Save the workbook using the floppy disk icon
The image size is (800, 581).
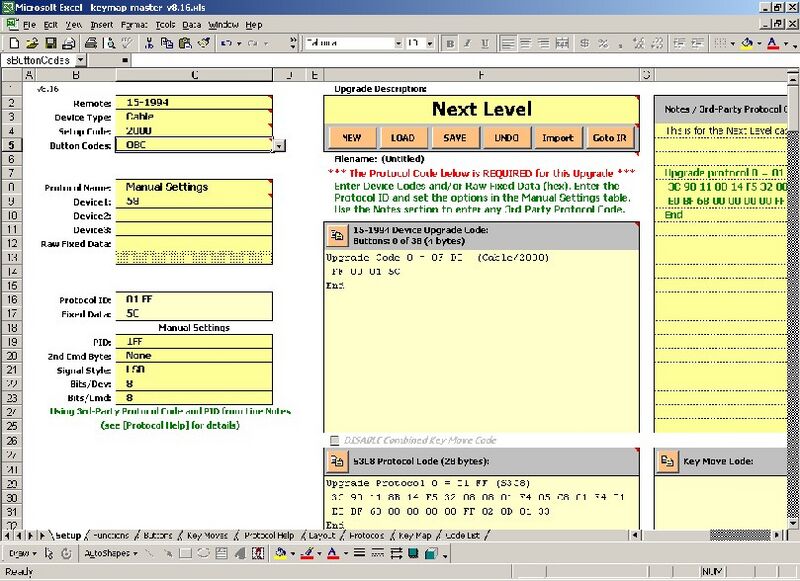pos(51,43)
